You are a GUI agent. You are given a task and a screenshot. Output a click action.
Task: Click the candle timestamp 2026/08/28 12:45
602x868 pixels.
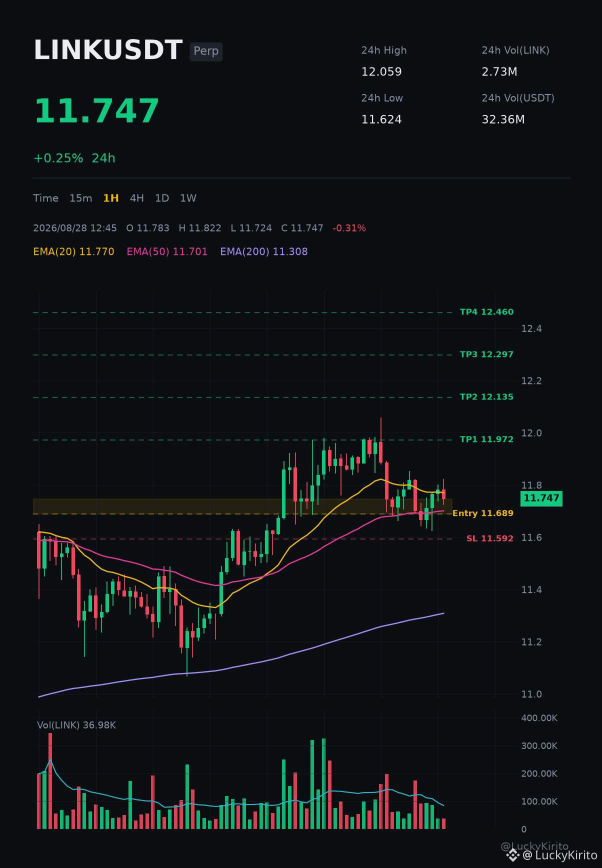[x=75, y=228]
